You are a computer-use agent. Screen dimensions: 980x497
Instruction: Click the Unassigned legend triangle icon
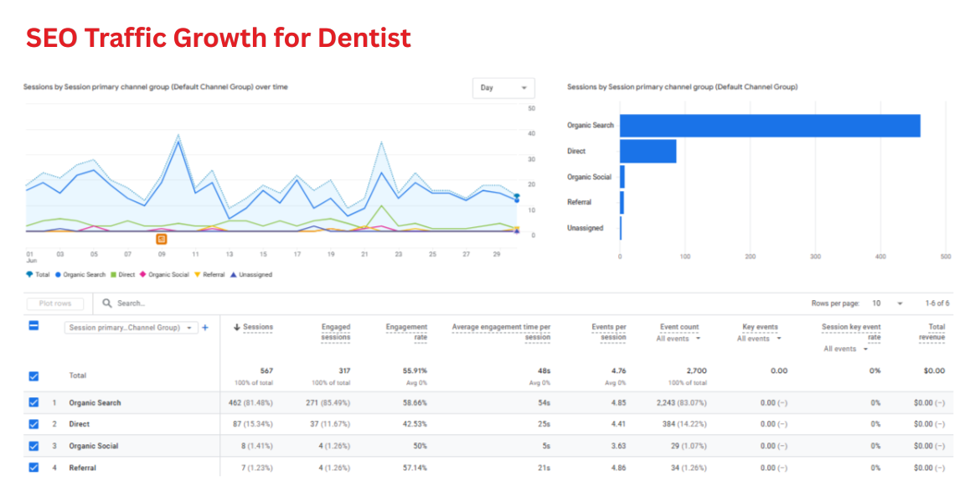[x=234, y=274]
